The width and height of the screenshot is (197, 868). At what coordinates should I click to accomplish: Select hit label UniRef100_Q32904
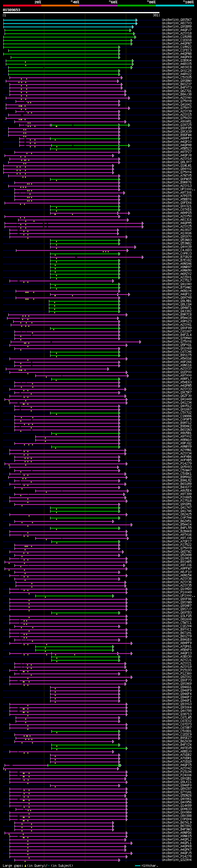point(176,860)
